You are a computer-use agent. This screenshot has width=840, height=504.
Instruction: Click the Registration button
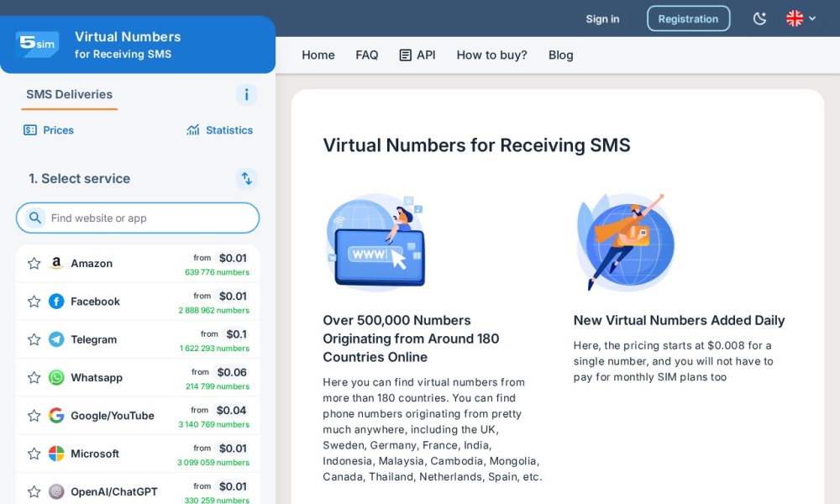click(x=688, y=18)
